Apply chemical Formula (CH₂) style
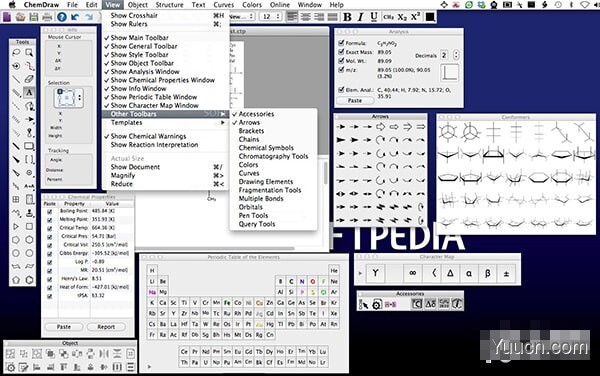 (388, 17)
